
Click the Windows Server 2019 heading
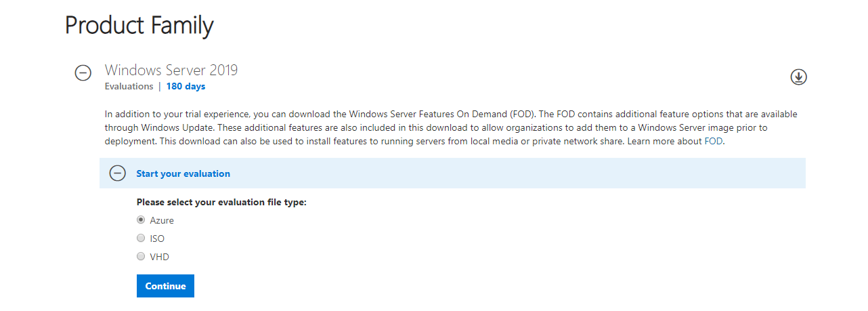171,70
